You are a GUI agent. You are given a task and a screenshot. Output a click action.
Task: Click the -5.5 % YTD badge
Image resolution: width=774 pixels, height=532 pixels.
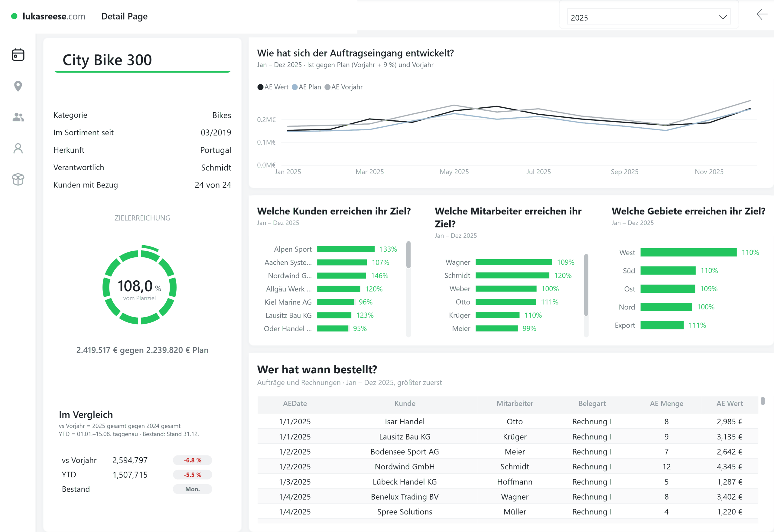192,475
